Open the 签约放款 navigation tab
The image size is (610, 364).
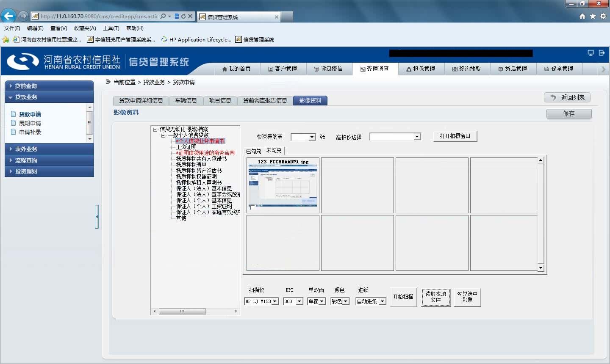coord(467,69)
